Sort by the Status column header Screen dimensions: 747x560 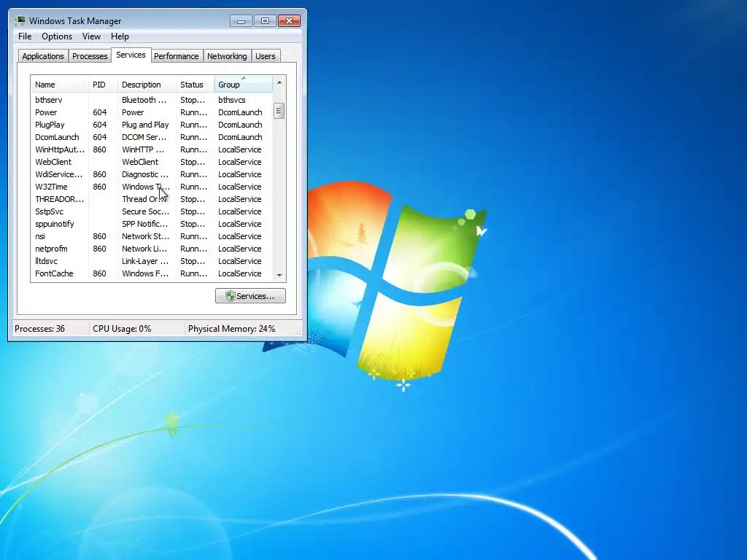(x=196, y=85)
